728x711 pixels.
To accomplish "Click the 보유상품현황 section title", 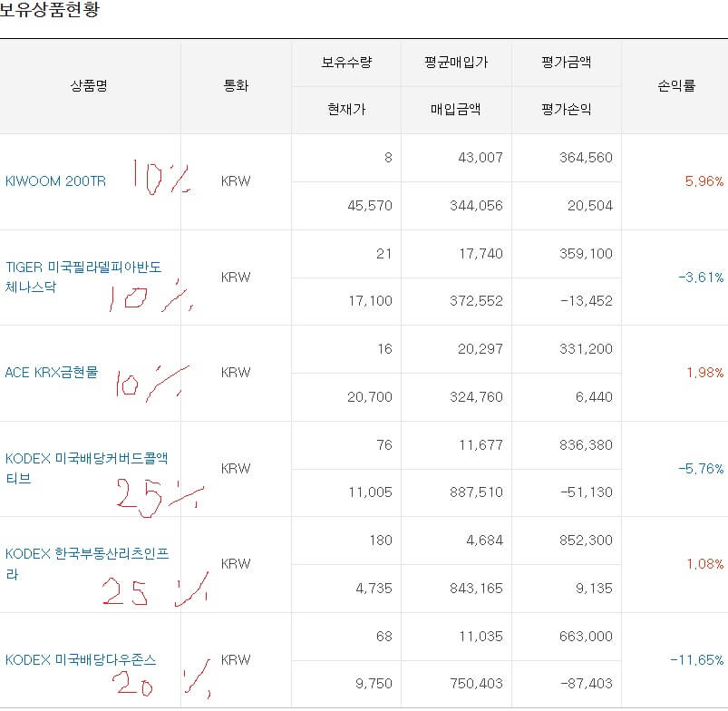I will [x=49, y=9].
